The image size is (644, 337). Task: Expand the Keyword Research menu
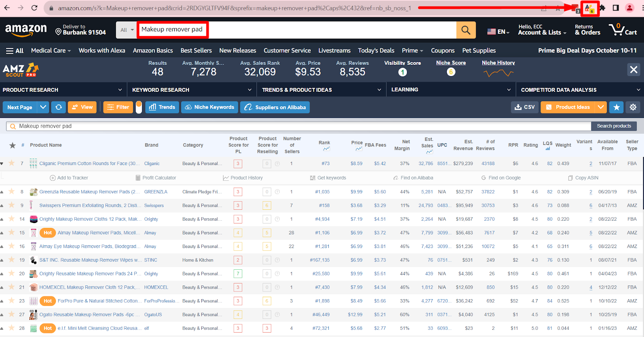click(192, 90)
